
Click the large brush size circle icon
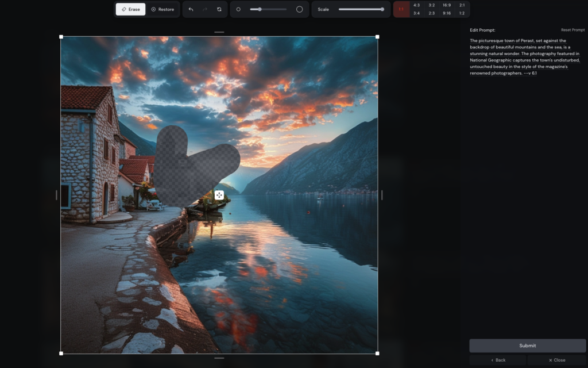pyautogui.click(x=299, y=9)
